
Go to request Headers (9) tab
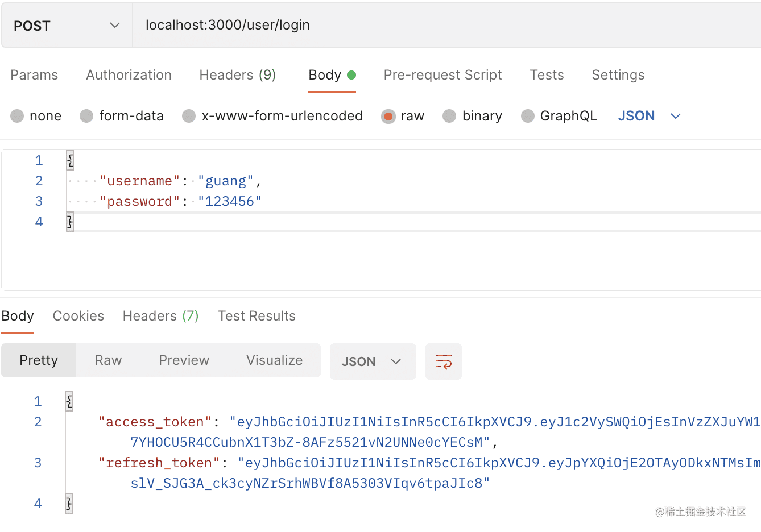[237, 75]
